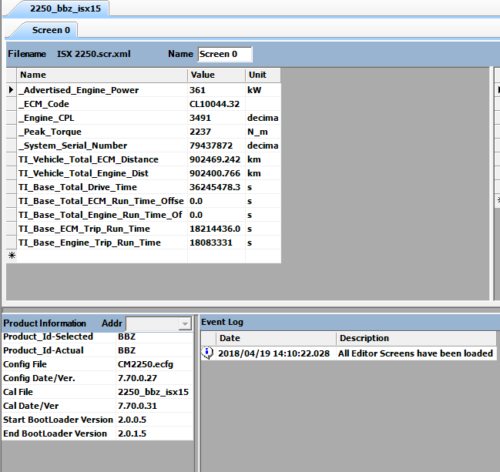Viewport: 500px width, 472px height.
Task: Select the row pointer arrow beside _Advertised_Engine_Power
Action: pos(11,90)
